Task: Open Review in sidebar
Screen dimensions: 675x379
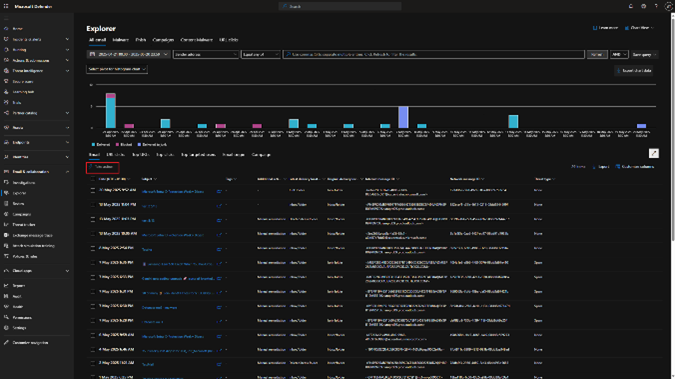Action: [x=18, y=204]
